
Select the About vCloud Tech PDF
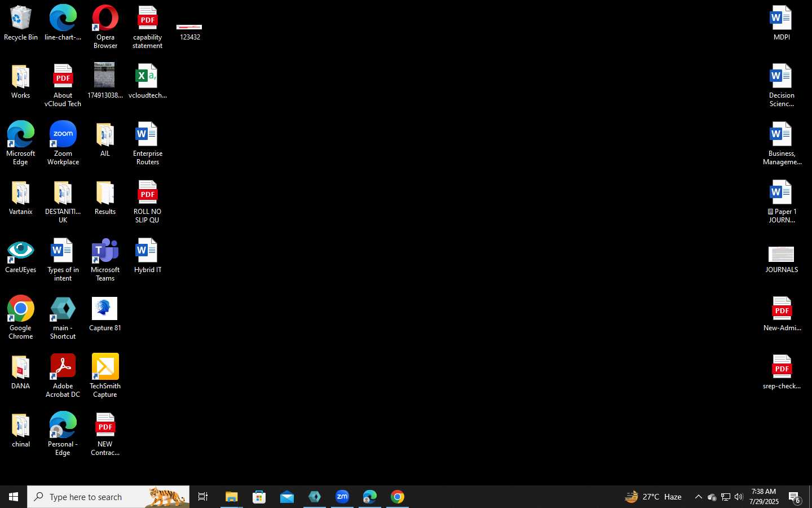point(63,85)
